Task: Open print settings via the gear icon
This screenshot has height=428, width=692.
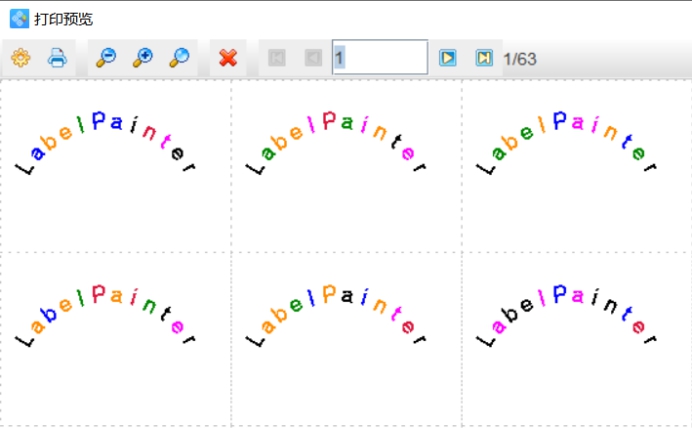Action: pos(20,58)
